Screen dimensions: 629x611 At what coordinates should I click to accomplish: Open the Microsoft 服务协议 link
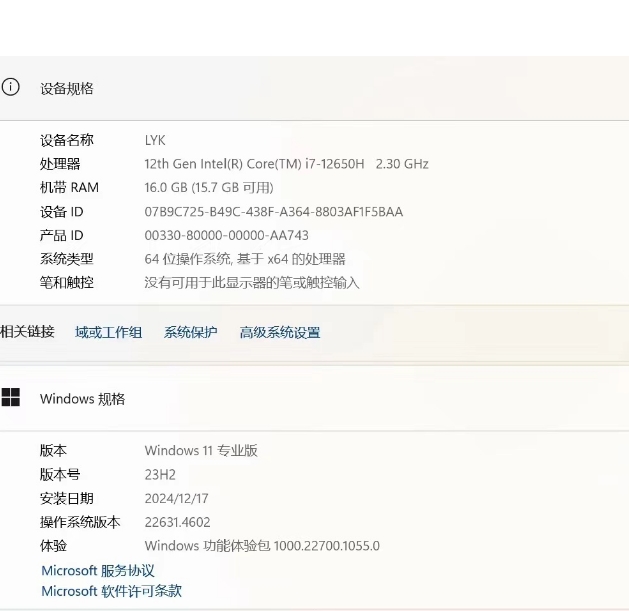click(x=98, y=570)
